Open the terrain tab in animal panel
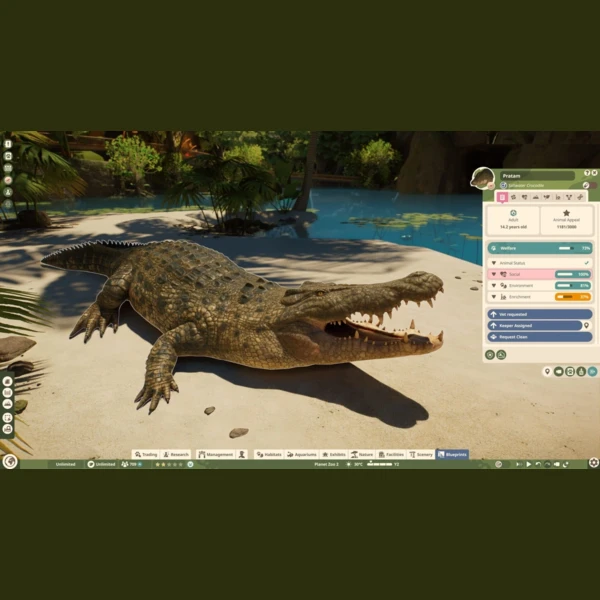The image size is (600, 600). pos(536,197)
